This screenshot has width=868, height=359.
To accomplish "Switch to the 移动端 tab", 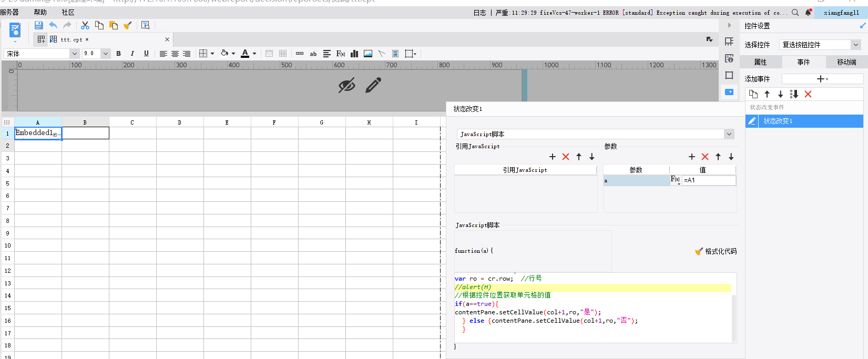I will pyautogui.click(x=846, y=62).
